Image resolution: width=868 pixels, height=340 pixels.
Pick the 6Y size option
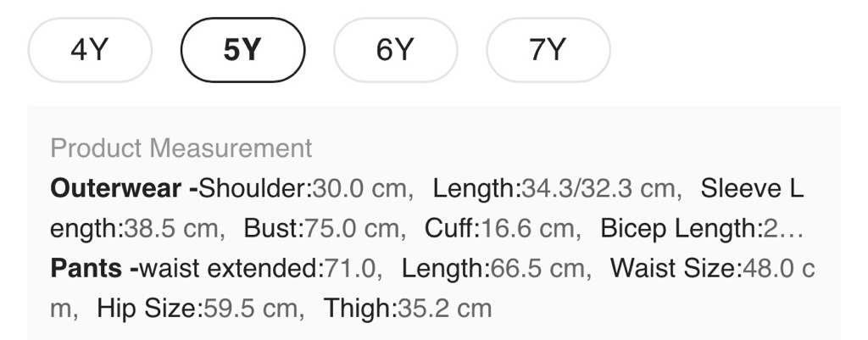395,50
